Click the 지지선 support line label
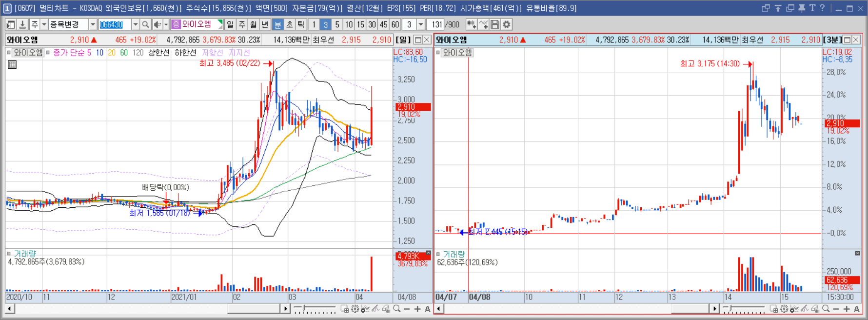This screenshot has width=868, height=320. coord(239,53)
